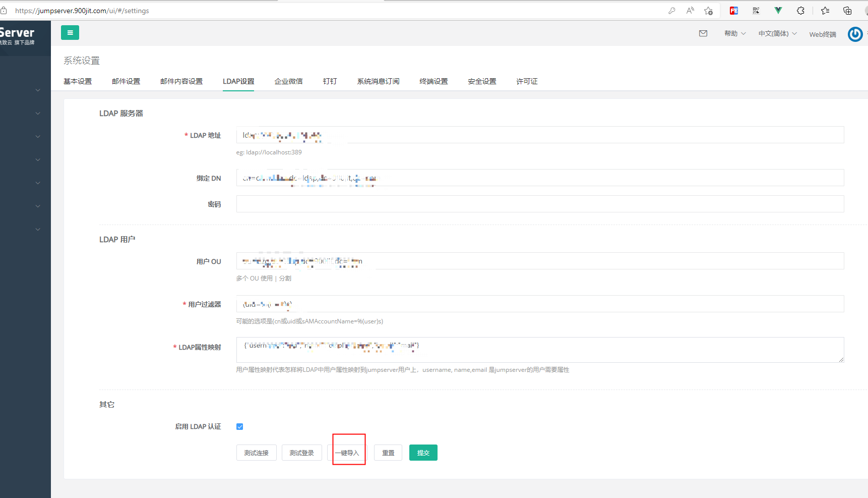
Task: Open the browser extensions puzzle icon
Action: [x=800, y=11]
